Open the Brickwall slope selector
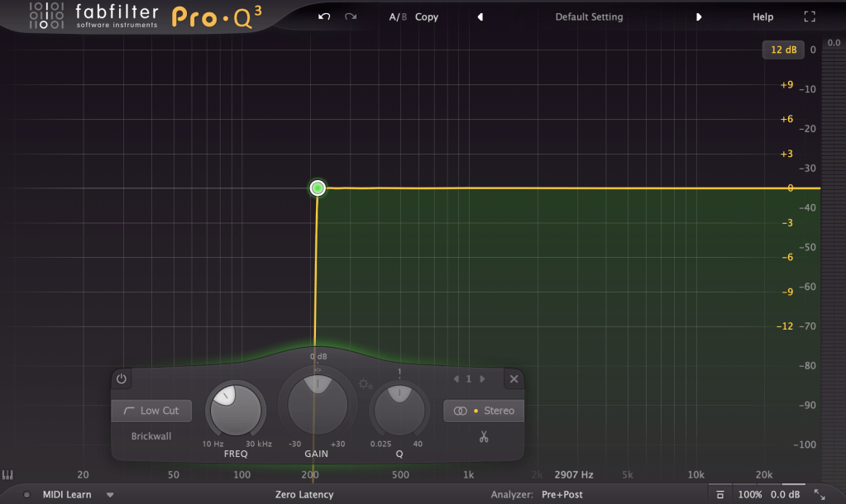Image resolution: width=846 pixels, height=504 pixels. [x=151, y=435]
